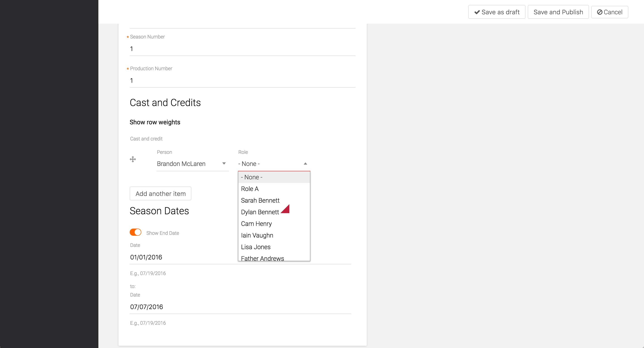Viewport: 644px width, 348px height.
Task: Click Show row weights link
Action: [155, 122]
